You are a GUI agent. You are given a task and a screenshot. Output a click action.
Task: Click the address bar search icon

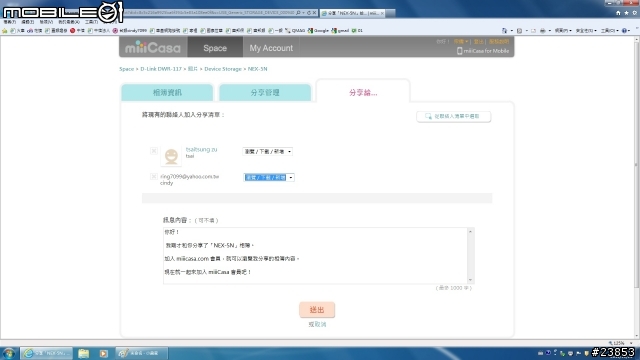[298, 13]
